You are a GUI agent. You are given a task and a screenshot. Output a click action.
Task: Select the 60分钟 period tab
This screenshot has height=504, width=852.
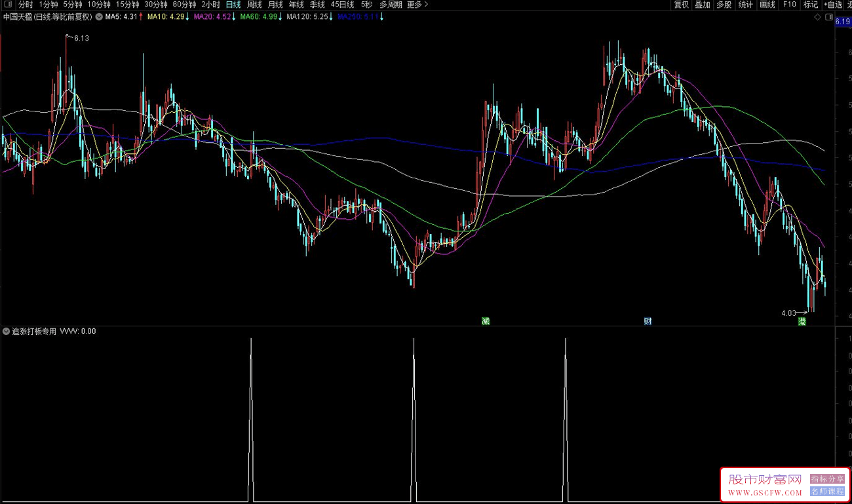click(x=184, y=5)
